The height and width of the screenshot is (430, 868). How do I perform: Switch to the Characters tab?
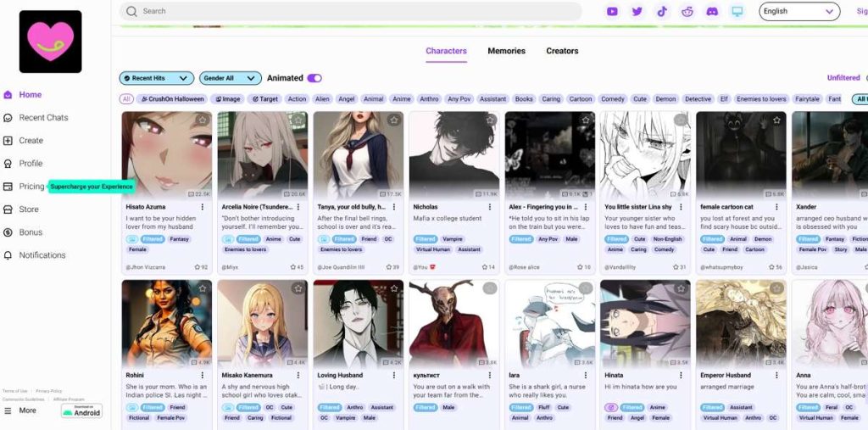[x=446, y=51]
